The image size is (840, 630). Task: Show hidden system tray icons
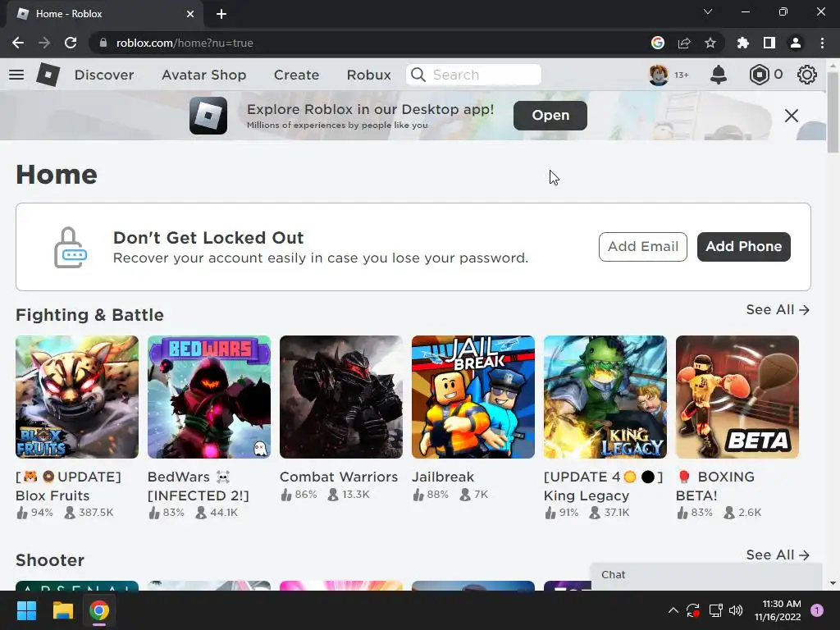(673, 610)
